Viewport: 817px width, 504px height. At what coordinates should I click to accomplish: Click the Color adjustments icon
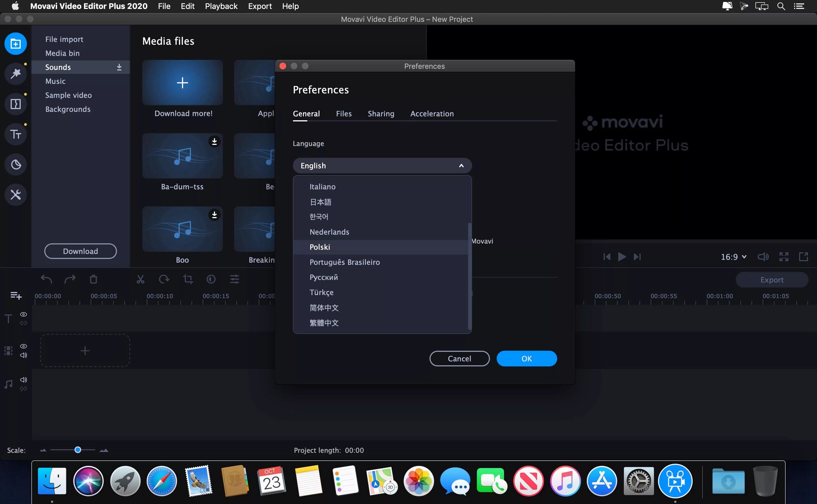pos(211,279)
